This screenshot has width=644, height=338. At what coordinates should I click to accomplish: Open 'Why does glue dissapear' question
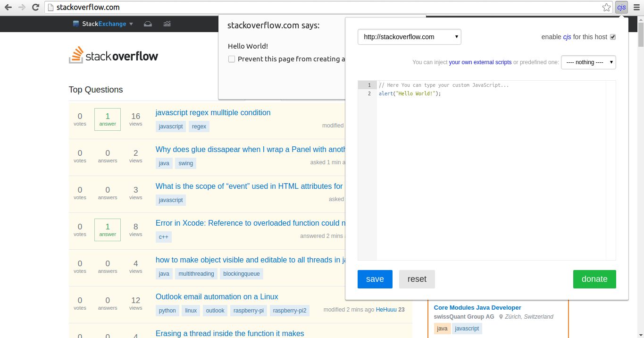point(251,149)
